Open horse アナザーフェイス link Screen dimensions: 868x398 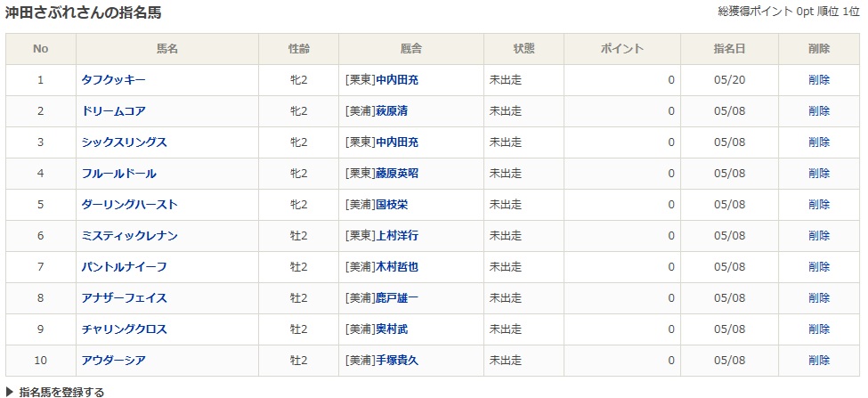click(x=124, y=297)
